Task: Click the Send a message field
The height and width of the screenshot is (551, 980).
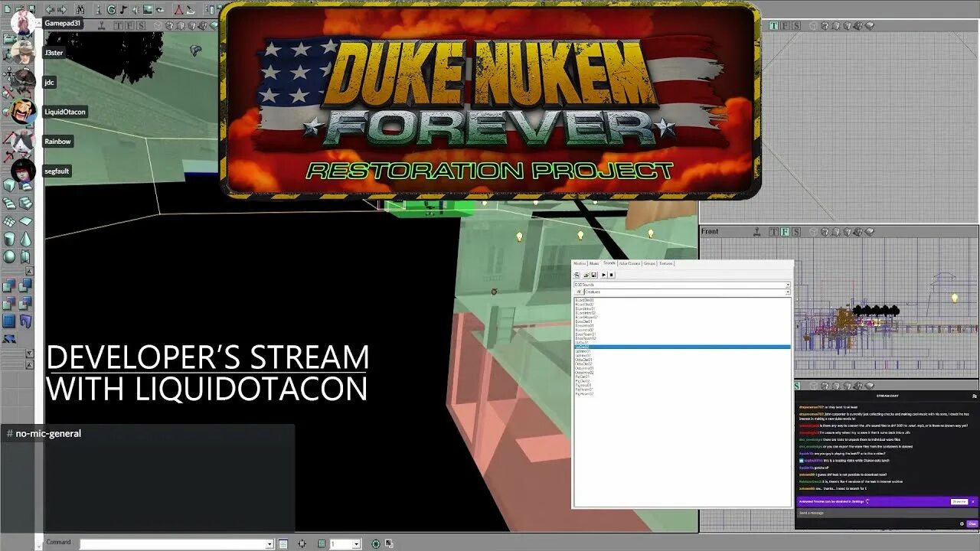Action: 887,513
